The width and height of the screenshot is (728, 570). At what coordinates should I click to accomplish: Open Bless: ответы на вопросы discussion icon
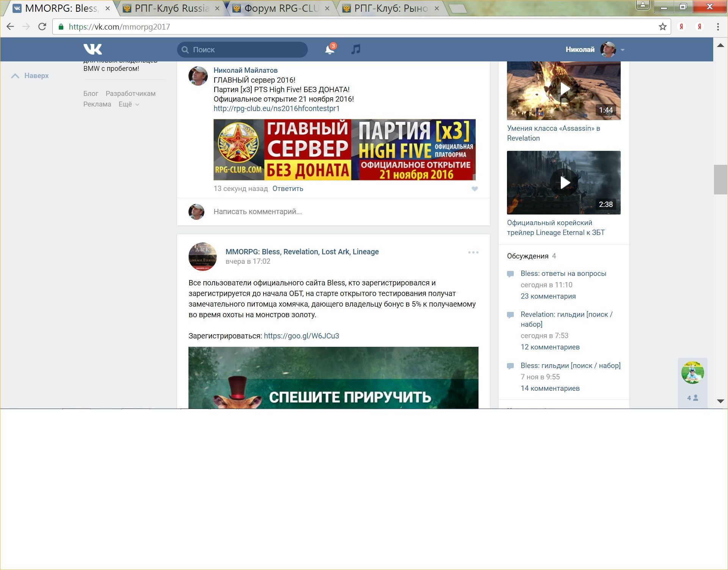[x=510, y=274]
